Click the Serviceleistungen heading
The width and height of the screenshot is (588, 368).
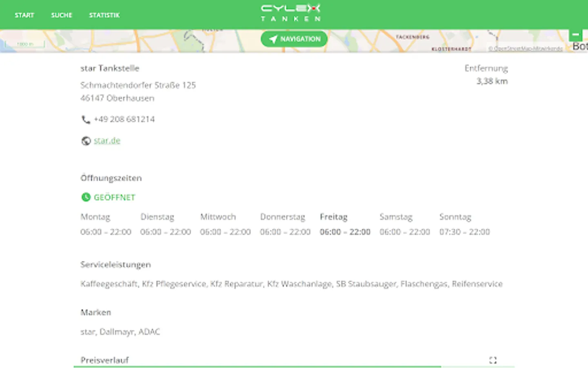(116, 265)
